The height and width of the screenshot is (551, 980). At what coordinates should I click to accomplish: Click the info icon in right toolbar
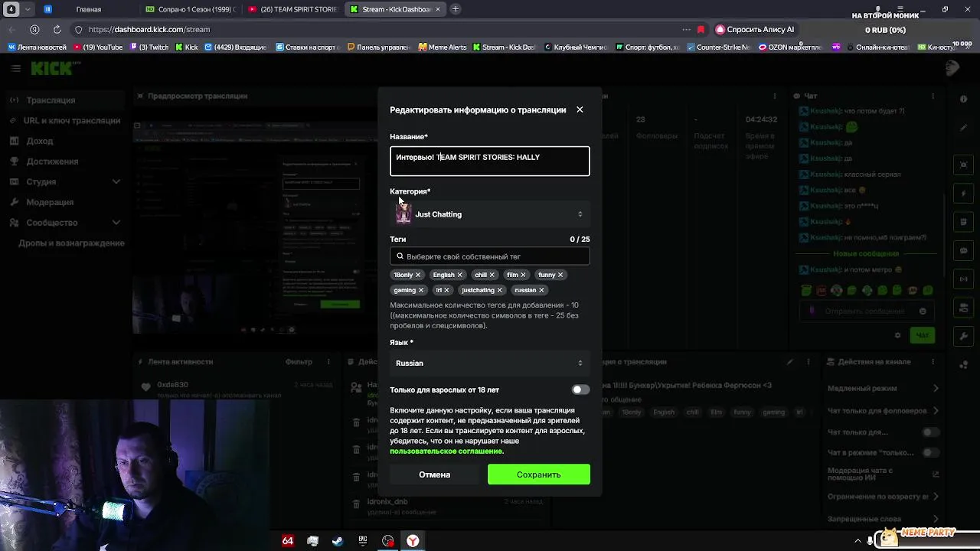point(964,99)
